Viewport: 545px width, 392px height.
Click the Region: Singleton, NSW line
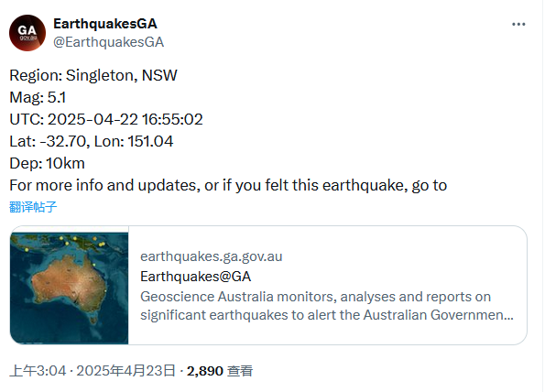[93, 75]
